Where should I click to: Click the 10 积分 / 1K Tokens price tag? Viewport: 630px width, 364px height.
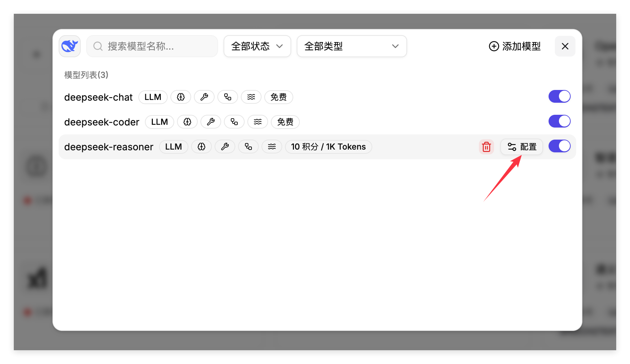(328, 147)
